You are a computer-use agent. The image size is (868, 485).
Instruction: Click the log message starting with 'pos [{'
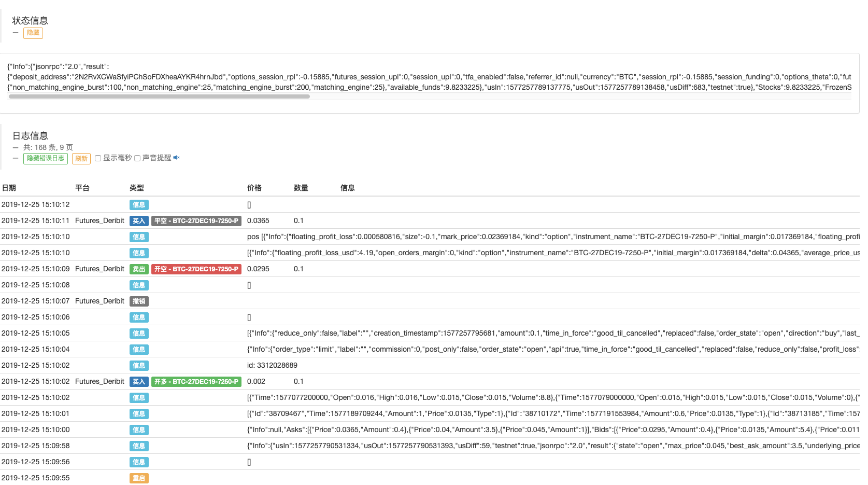[x=553, y=237]
